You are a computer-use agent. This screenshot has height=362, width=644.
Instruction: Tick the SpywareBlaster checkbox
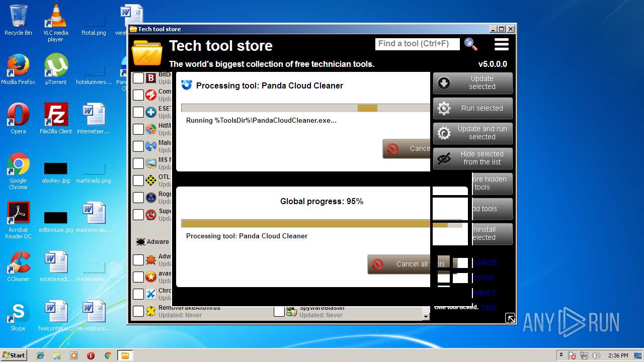[279, 311]
